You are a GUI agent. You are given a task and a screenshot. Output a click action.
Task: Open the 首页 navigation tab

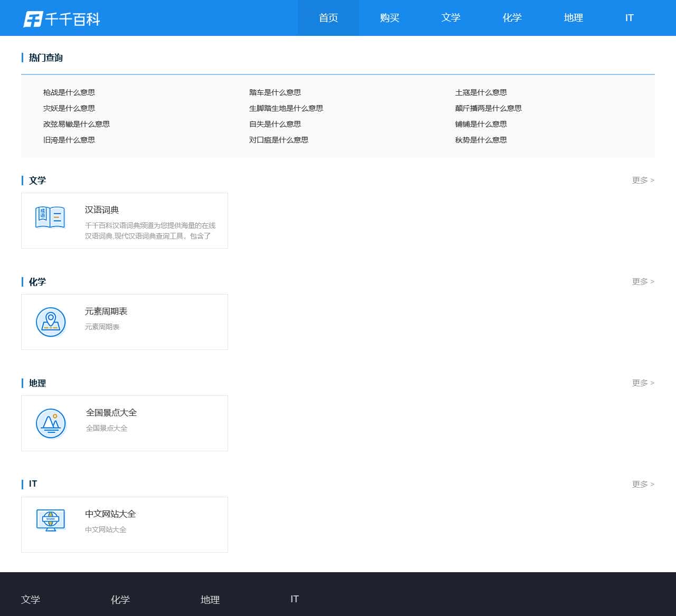coord(328,18)
